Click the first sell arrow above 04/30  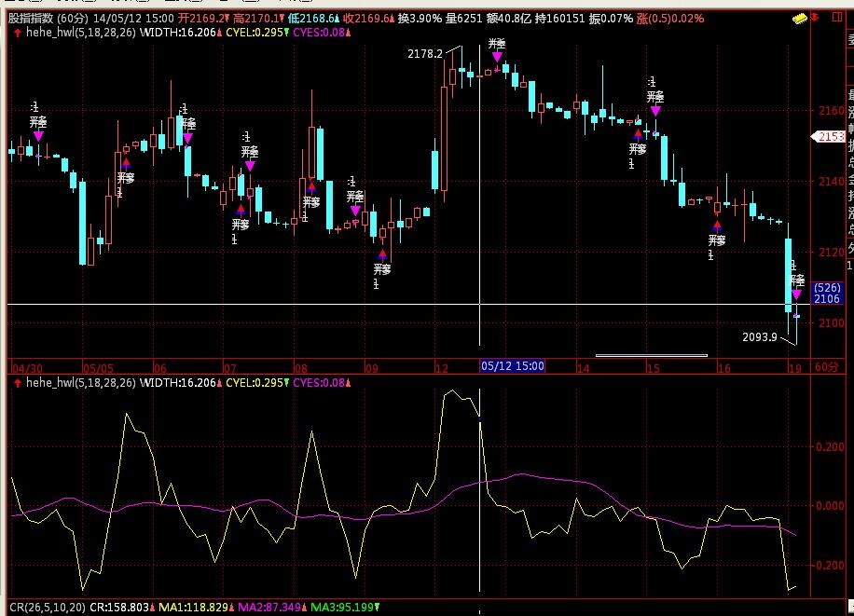point(38,136)
